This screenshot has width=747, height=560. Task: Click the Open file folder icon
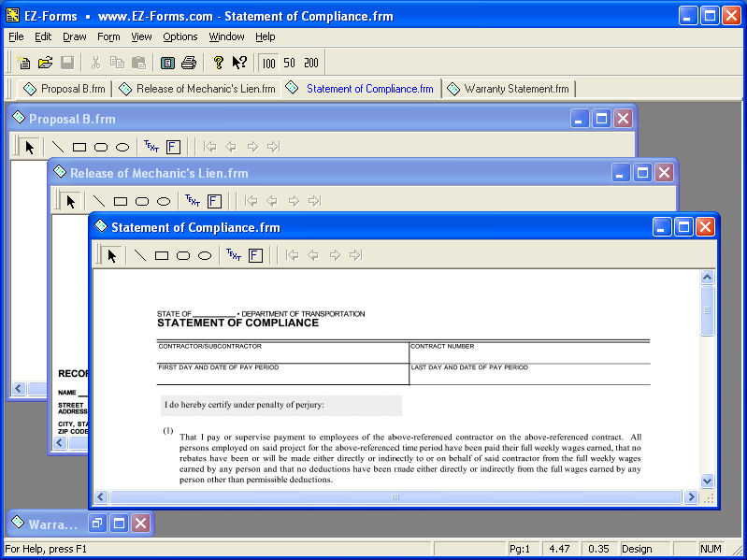point(45,63)
